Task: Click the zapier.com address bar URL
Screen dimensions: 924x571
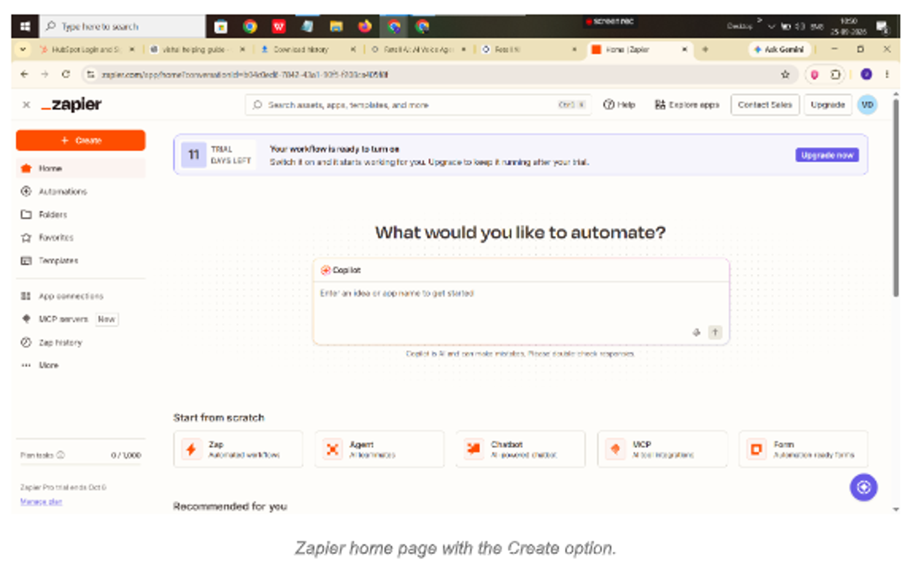Action: (x=245, y=75)
